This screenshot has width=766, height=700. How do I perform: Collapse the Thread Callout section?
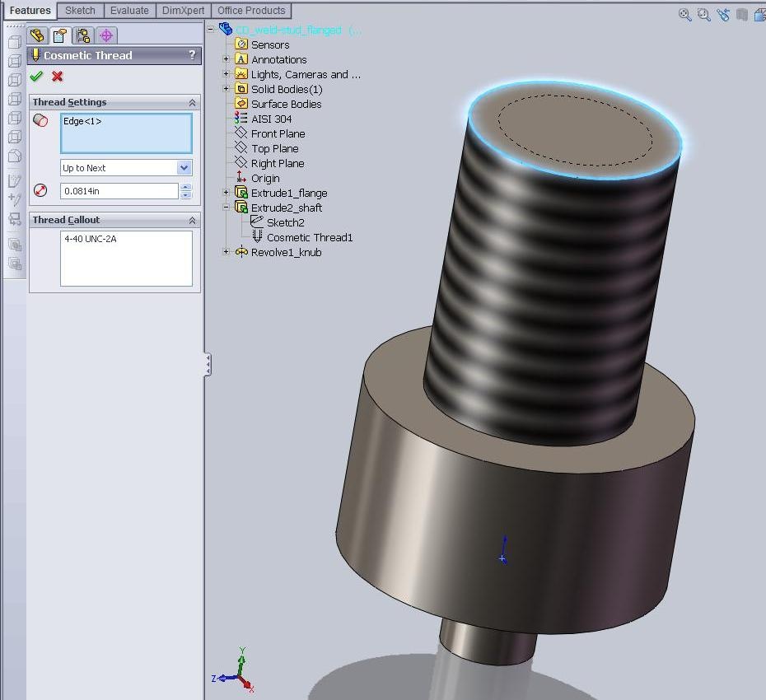pyautogui.click(x=192, y=221)
